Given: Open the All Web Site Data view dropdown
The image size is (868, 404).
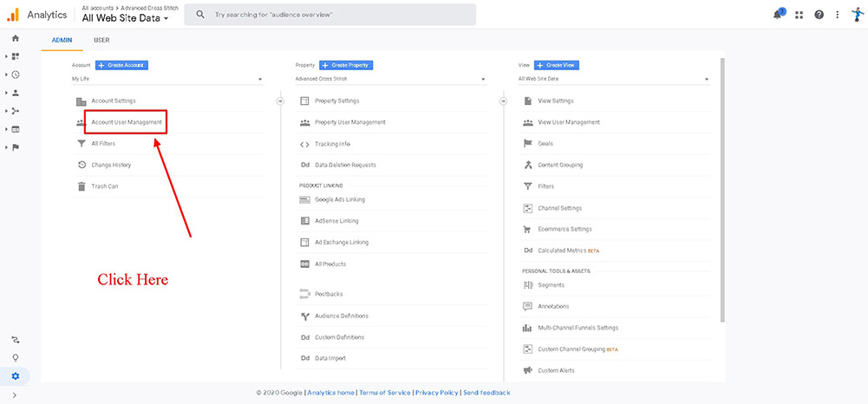Looking at the screenshot, I should tap(614, 79).
